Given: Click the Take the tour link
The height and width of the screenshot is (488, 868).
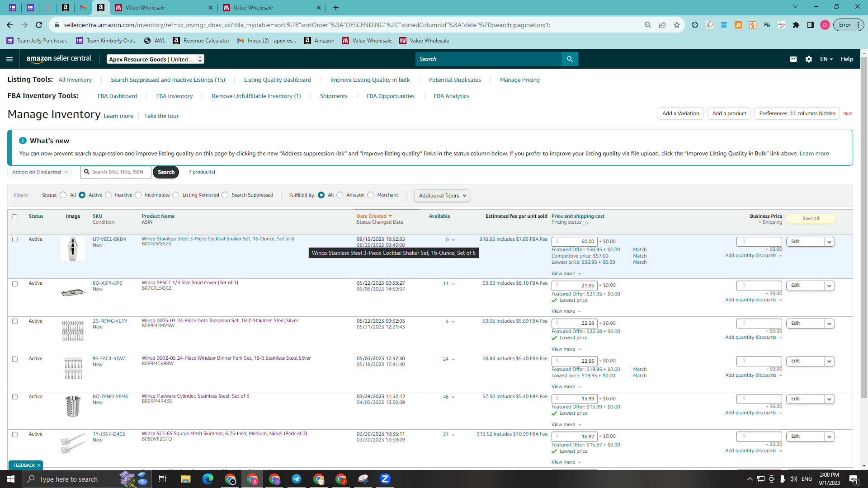Looking at the screenshot, I should [161, 116].
